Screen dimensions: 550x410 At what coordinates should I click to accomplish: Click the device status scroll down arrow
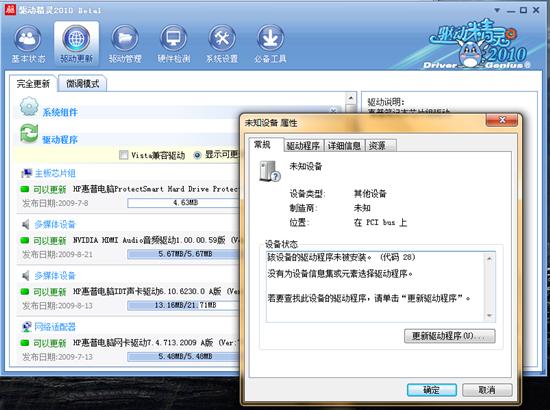click(489, 316)
